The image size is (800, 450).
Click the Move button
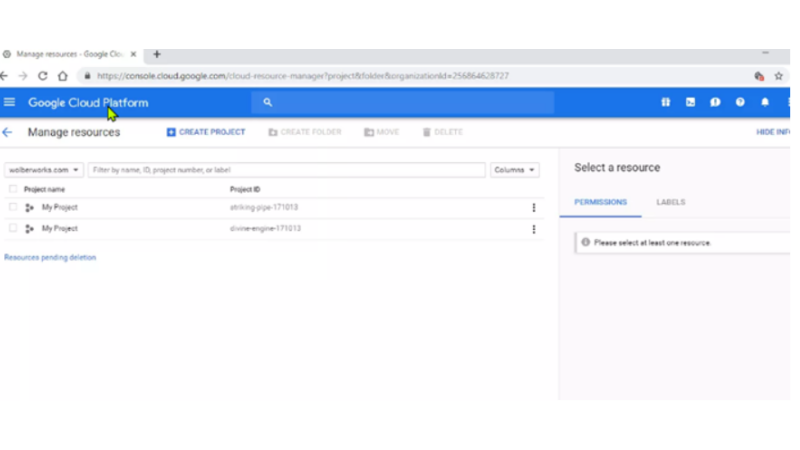pyautogui.click(x=382, y=132)
